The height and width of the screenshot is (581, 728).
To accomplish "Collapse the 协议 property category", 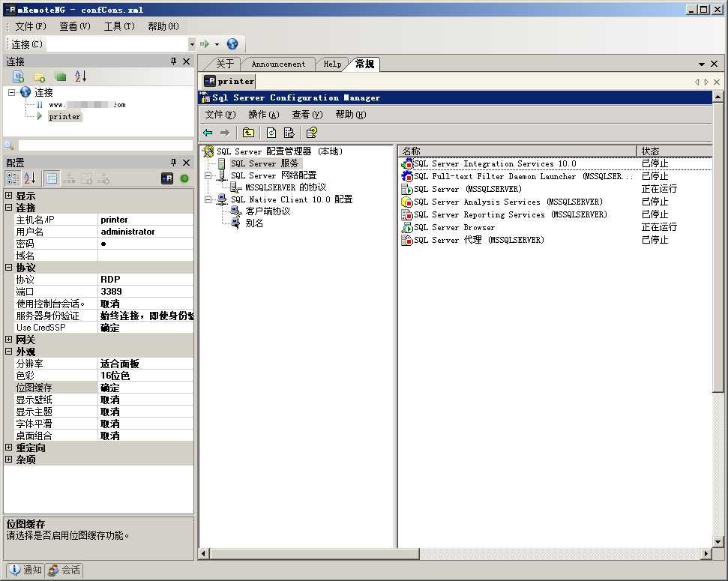I will pyautogui.click(x=9, y=267).
